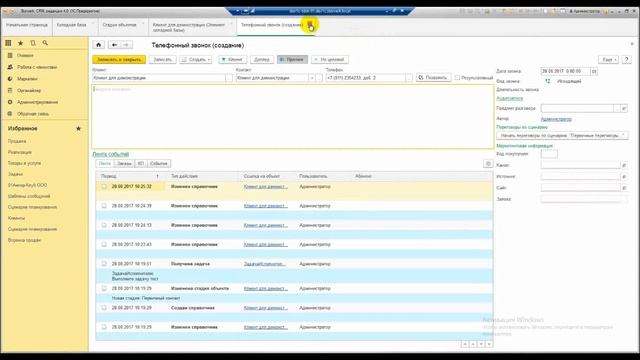This screenshot has height=360, width=640.
Task: Toggle the Не целевой button
Action: pyautogui.click(x=330, y=60)
